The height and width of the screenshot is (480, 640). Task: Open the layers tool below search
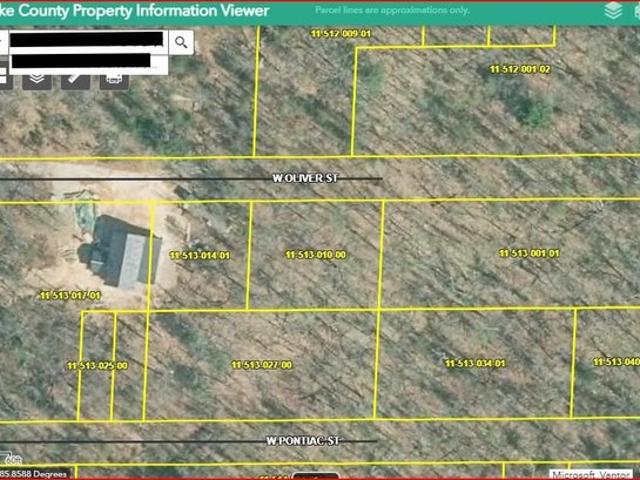[x=37, y=78]
